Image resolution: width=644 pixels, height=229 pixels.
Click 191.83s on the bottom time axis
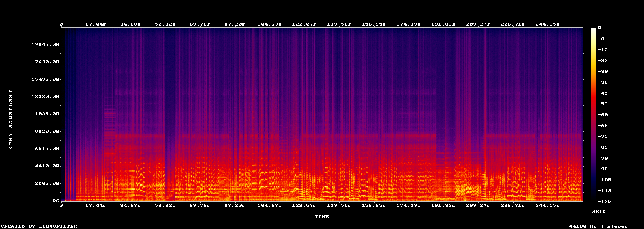(x=443, y=205)
